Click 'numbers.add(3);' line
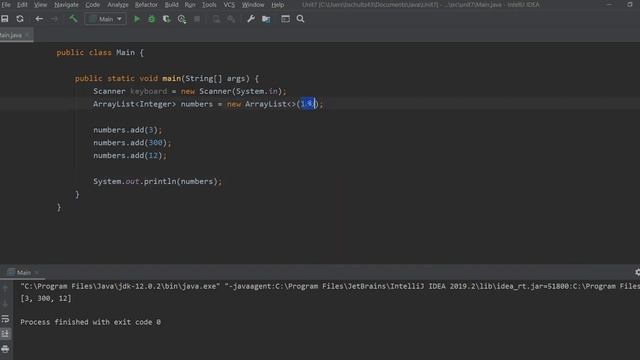The image size is (640, 360). pyautogui.click(x=127, y=130)
